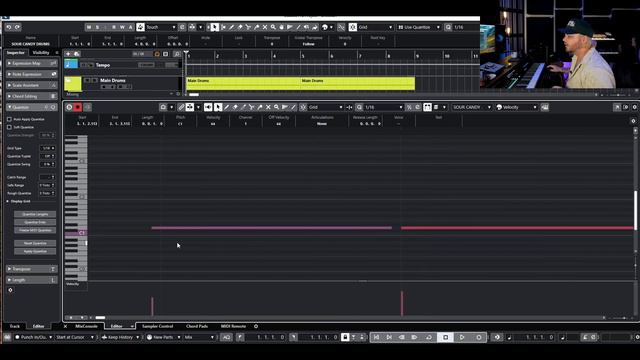Open the Chord Pads tab

197,326
